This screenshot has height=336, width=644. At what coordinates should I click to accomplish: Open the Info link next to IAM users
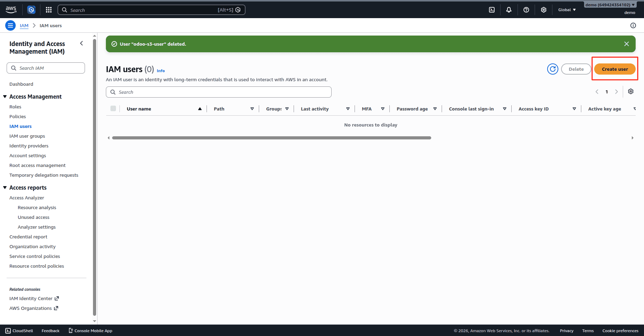click(161, 71)
